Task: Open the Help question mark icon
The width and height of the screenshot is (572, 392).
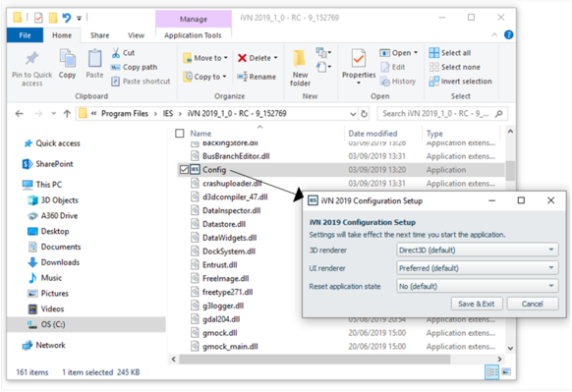Action: tap(508, 35)
